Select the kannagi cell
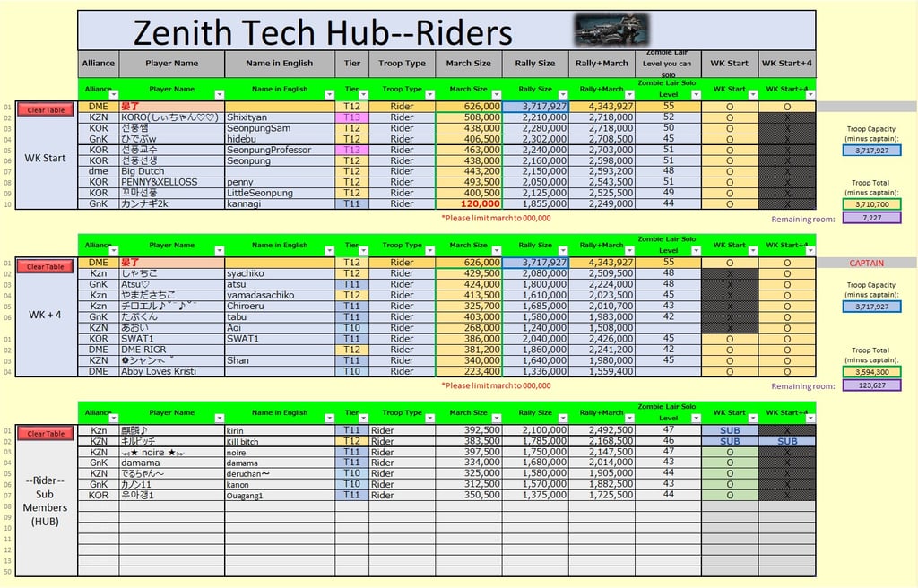The height and width of the screenshot is (588, 918). click(280, 203)
